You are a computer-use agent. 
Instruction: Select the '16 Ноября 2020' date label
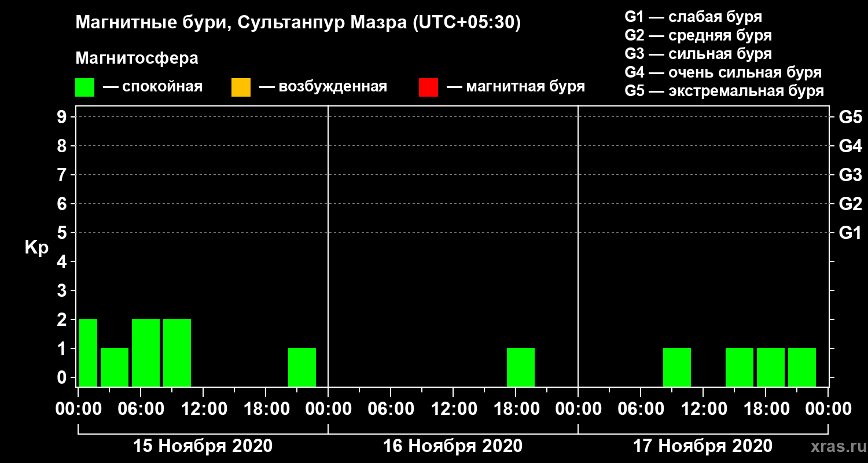click(x=453, y=446)
